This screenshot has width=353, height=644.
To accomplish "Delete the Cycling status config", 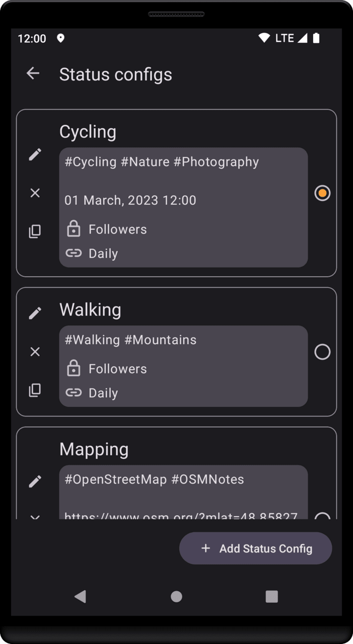I will click(x=35, y=193).
